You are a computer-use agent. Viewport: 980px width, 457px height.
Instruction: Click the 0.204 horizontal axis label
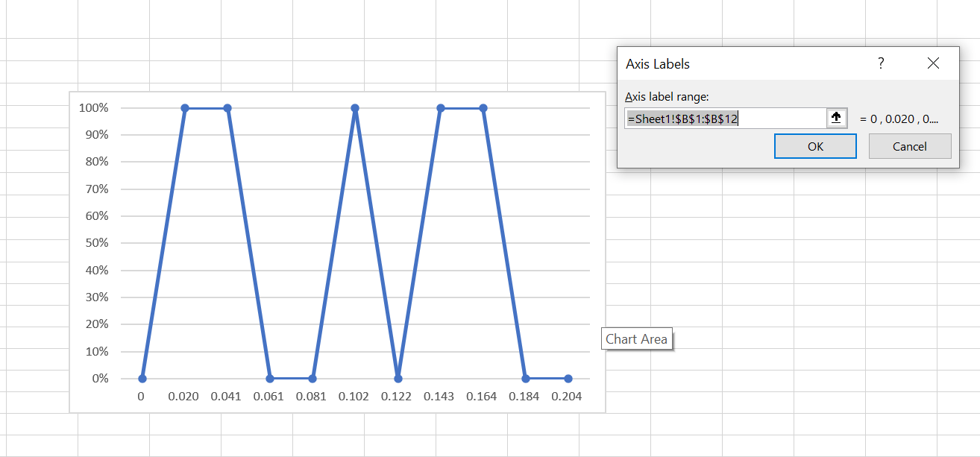[x=567, y=397]
